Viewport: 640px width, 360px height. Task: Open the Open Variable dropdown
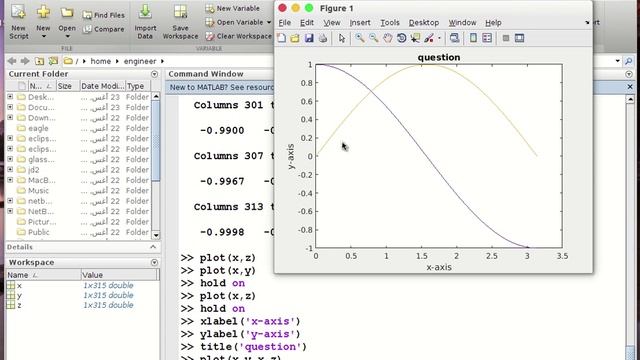click(238, 22)
